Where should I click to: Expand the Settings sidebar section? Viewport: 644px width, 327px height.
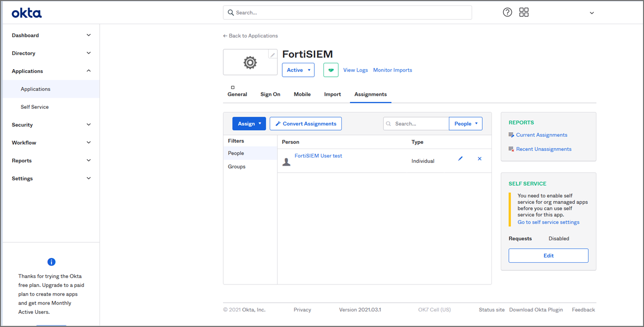[51, 178]
